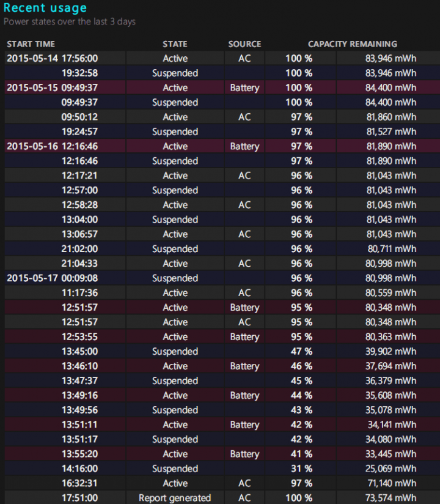
Task: Click the 2015-05-17 00:09:08 Suspended entry
Action: (x=175, y=278)
